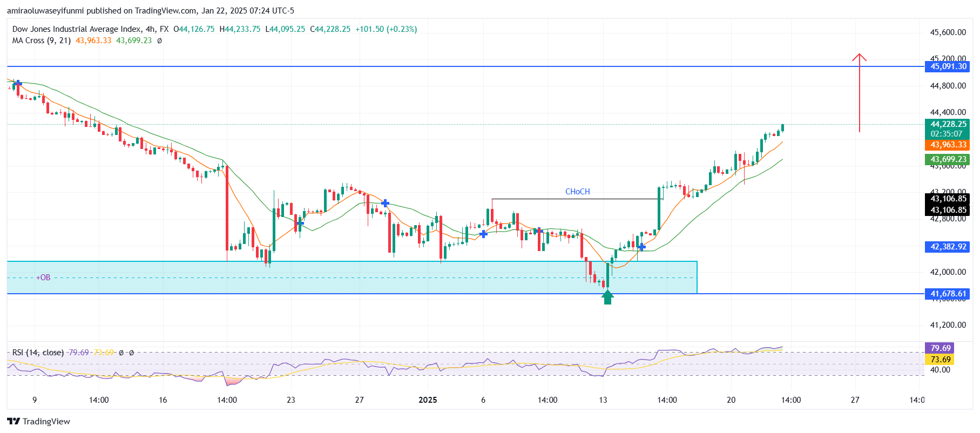Select the closing value C44,228.25 in header

click(330, 29)
